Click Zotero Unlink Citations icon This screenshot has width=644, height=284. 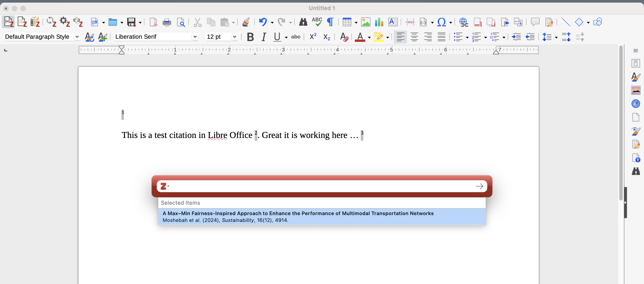[78, 22]
